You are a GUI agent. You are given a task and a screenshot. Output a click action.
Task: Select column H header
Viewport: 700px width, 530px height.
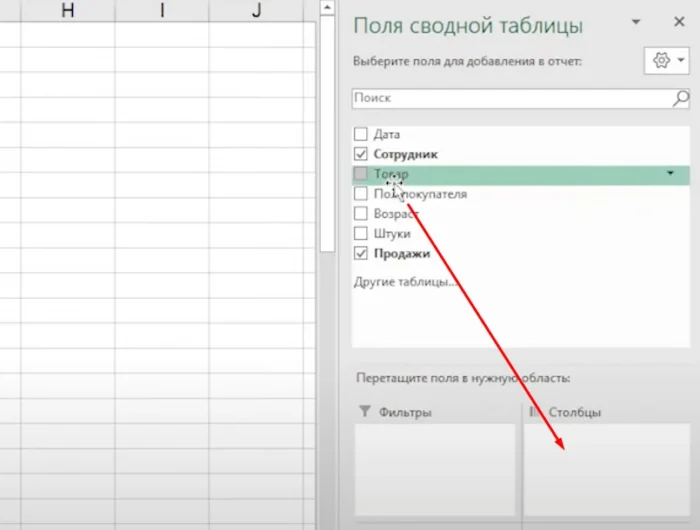pyautogui.click(x=68, y=10)
